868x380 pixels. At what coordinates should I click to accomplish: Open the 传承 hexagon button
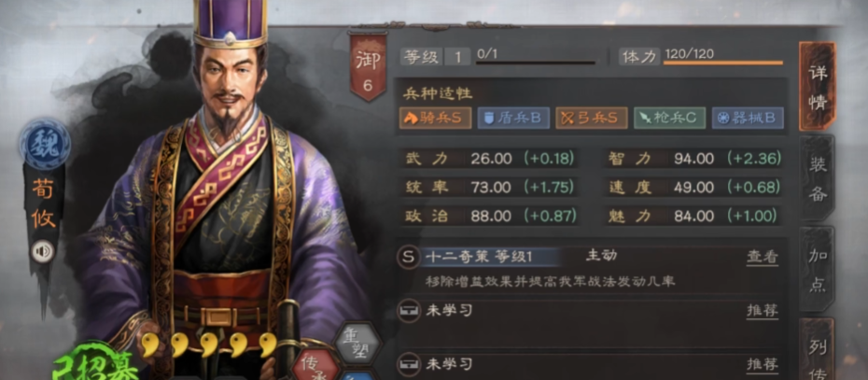click(x=316, y=366)
